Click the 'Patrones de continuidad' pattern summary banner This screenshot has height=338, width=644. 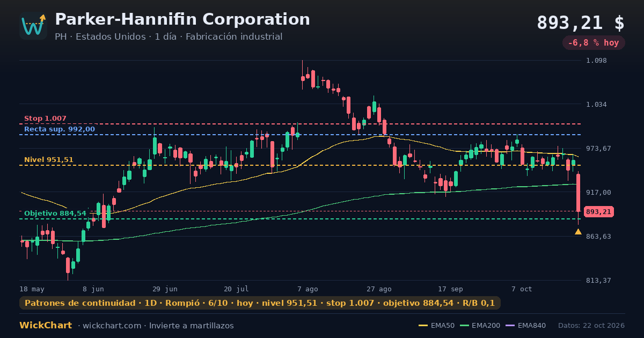pos(260,303)
